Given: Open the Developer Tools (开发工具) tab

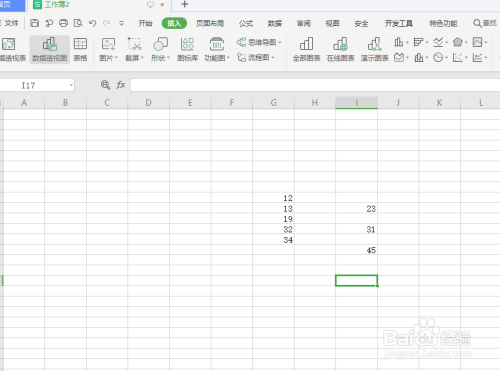Looking at the screenshot, I should [399, 23].
